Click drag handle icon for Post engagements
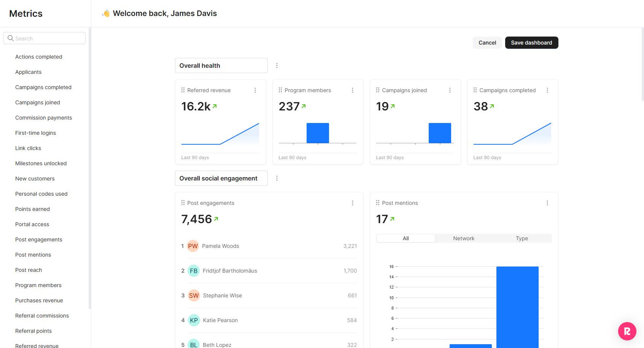644x348 pixels. [183, 203]
